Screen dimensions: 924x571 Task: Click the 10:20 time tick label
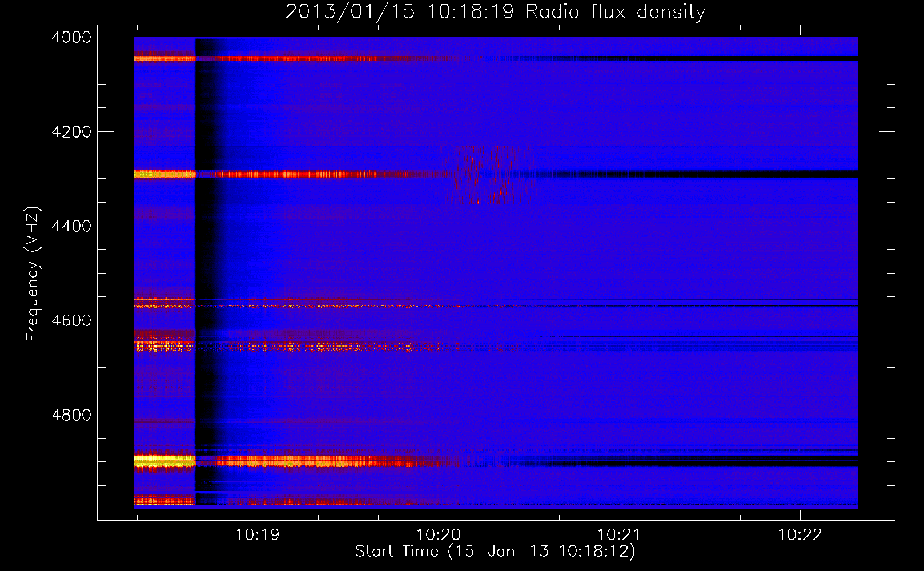point(439,534)
